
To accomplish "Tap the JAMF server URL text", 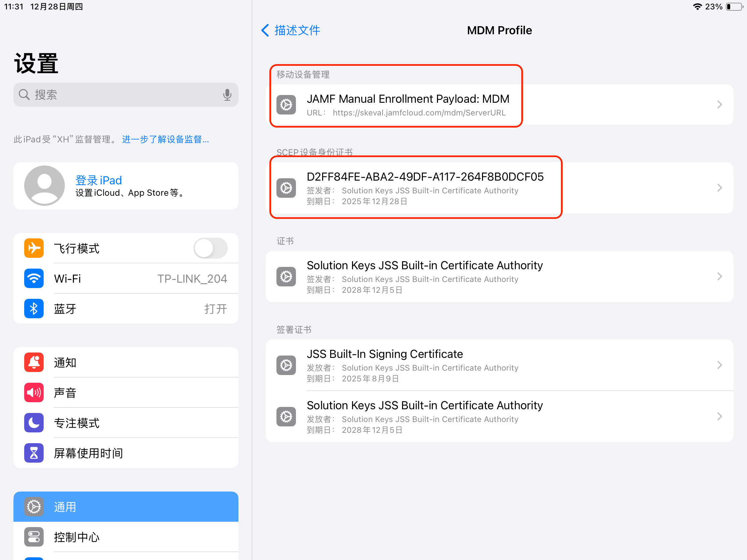I will pos(419,113).
